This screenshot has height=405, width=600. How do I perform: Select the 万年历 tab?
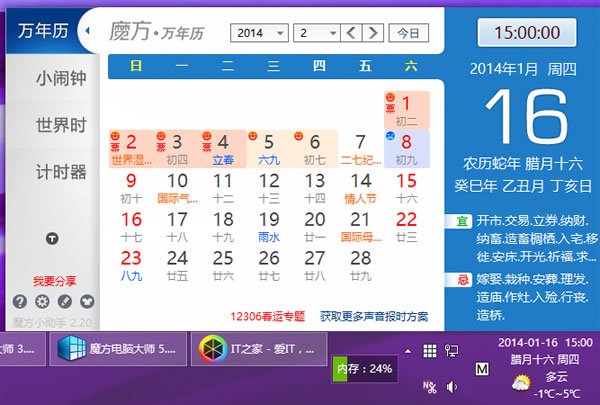coord(43,31)
